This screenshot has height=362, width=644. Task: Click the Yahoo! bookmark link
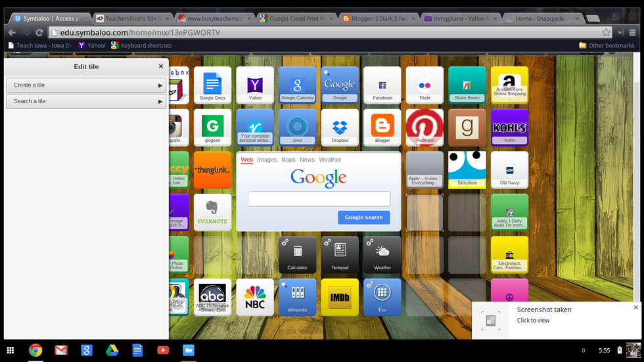[92, 45]
